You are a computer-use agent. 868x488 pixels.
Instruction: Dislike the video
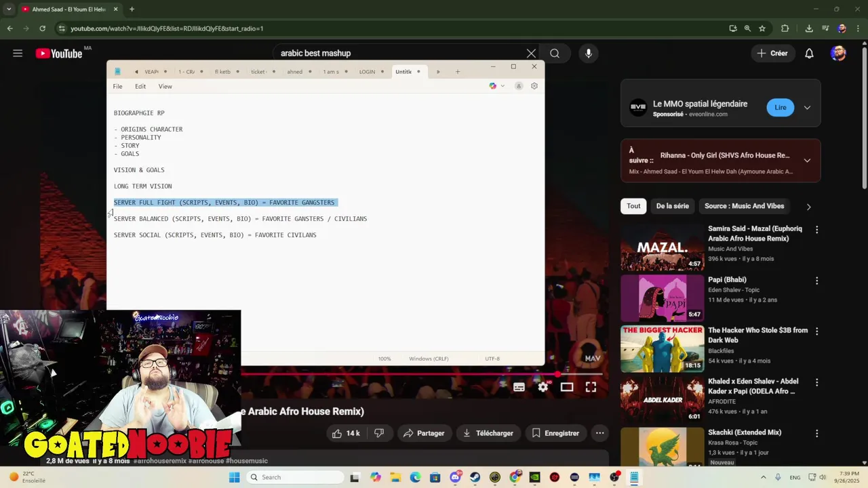[x=379, y=433]
